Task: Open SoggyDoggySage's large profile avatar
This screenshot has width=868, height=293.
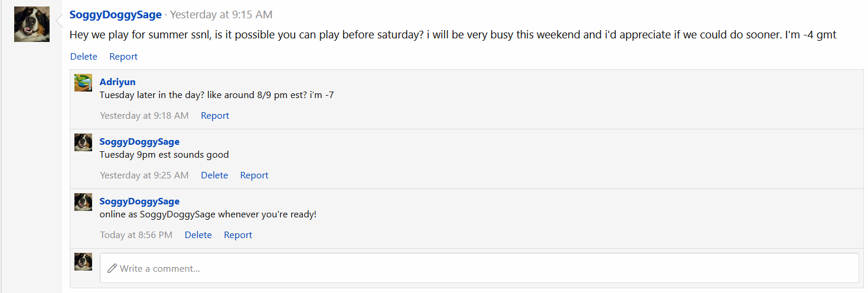Action: click(x=32, y=24)
